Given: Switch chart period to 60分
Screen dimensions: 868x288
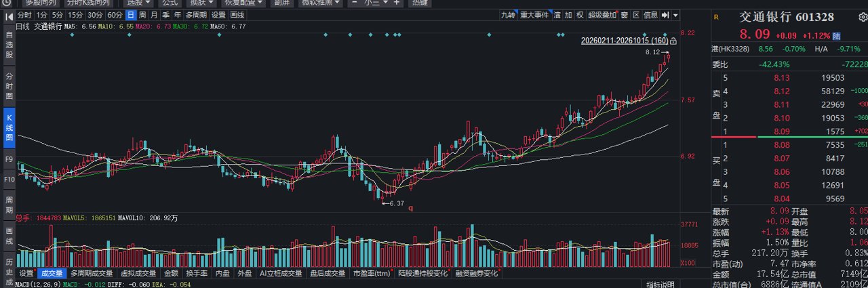Looking at the screenshot, I should (x=115, y=15).
